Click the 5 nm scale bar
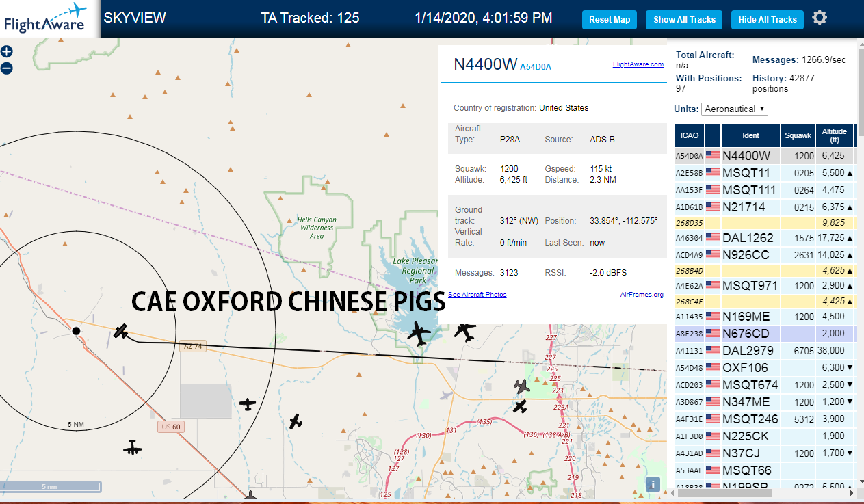The image size is (864, 504). pyautogui.click(x=51, y=486)
